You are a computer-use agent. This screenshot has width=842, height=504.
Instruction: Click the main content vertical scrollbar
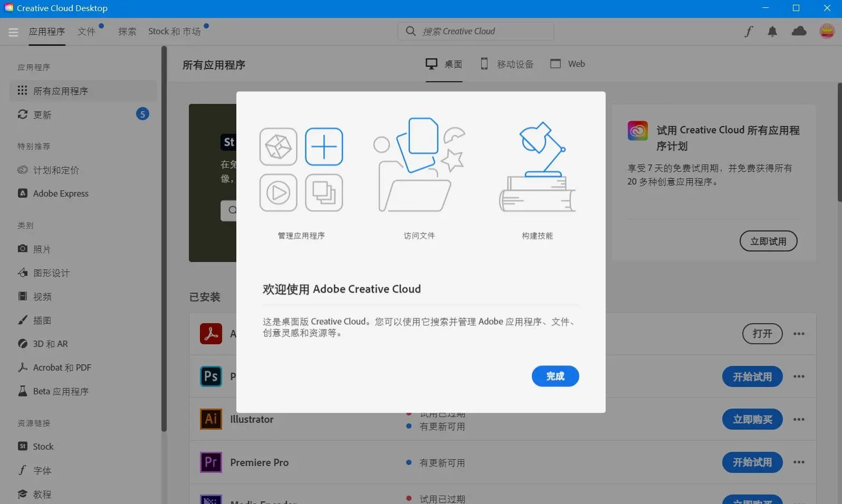pyautogui.click(x=839, y=142)
